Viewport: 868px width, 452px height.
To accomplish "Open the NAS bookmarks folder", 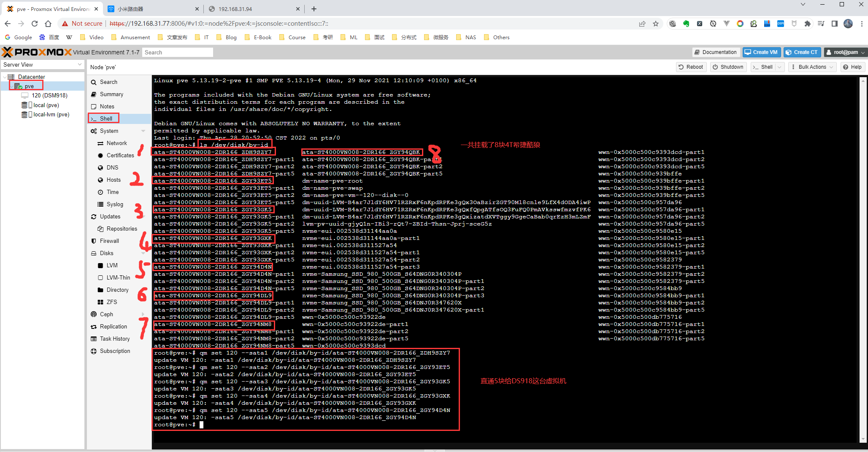I will click(x=466, y=37).
